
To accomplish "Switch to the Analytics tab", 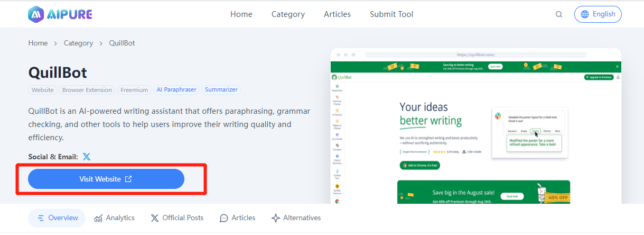I will (x=114, y=218).
